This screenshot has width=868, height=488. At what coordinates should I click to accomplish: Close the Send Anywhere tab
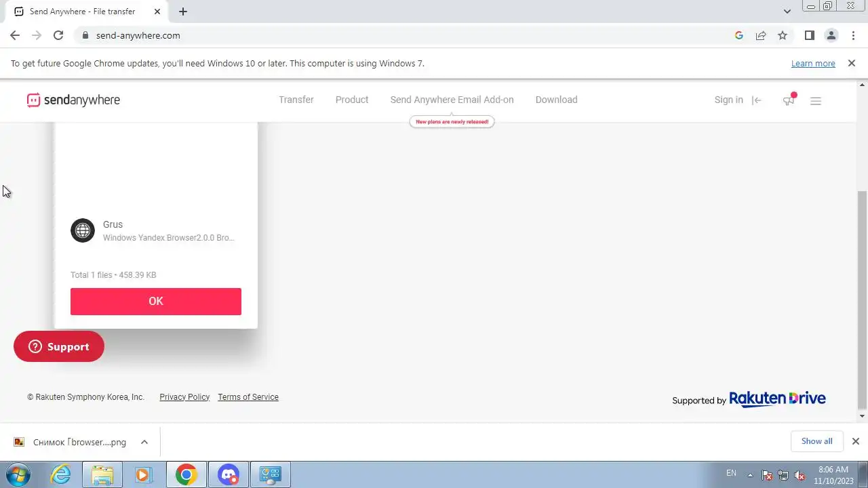click(157, 12)
